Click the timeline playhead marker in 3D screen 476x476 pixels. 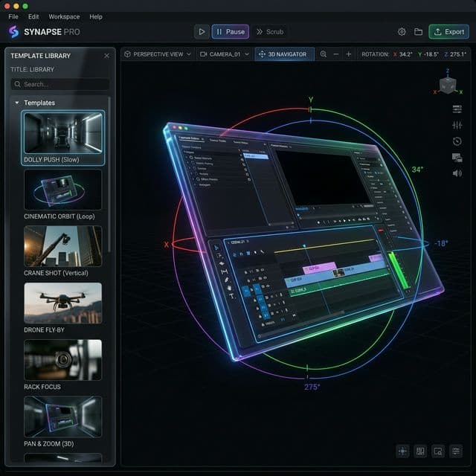coord(304,245)
